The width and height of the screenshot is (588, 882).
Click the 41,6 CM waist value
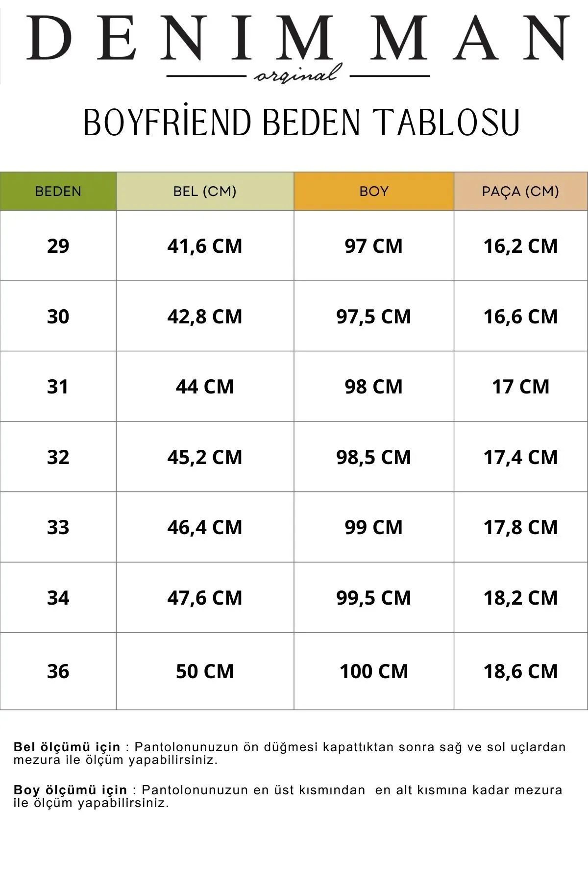pyautogui.click(x=205, y=246)
